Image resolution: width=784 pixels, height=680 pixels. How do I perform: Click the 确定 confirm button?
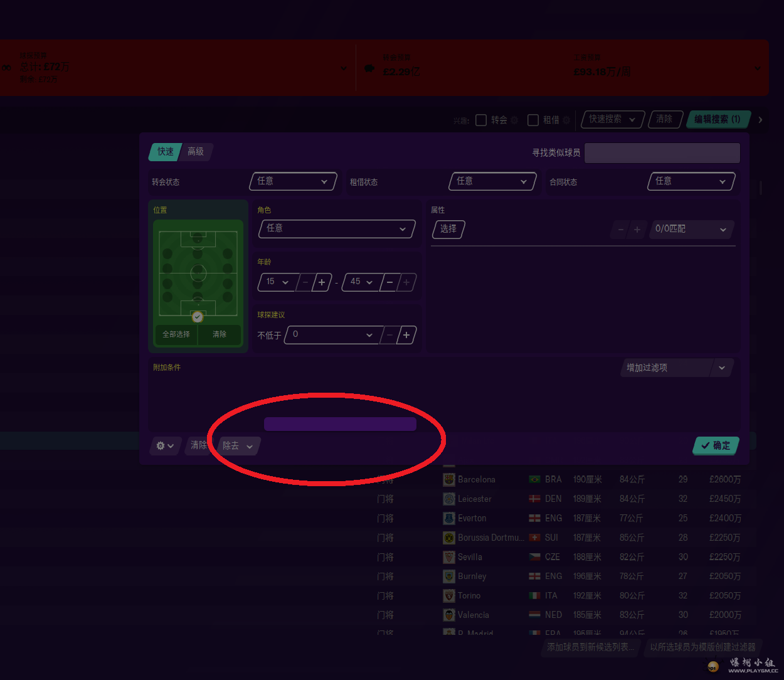click(716, 445)
